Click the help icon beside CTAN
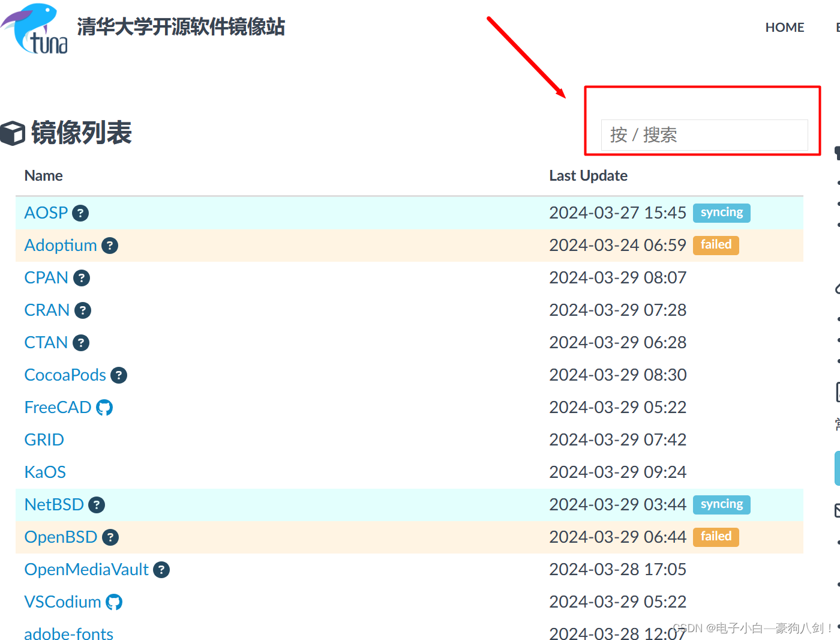 point(81,343)
